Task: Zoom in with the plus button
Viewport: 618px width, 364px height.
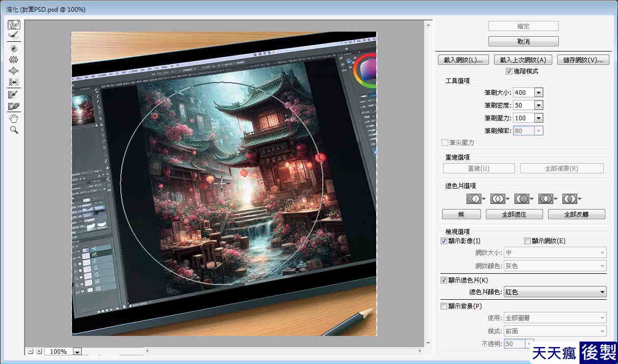Action: pos(39,351)
